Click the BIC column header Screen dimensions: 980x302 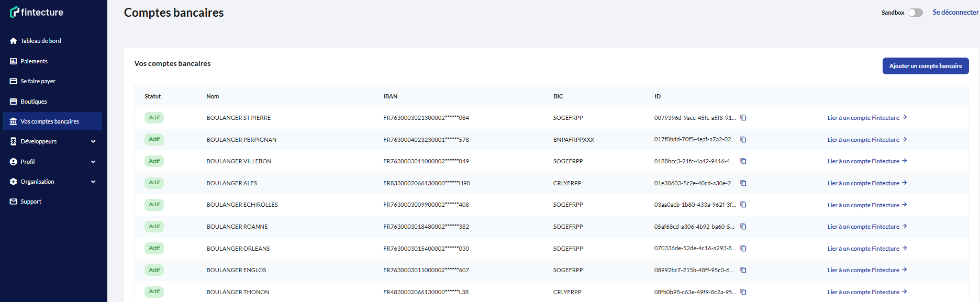[x=558, y=96]
